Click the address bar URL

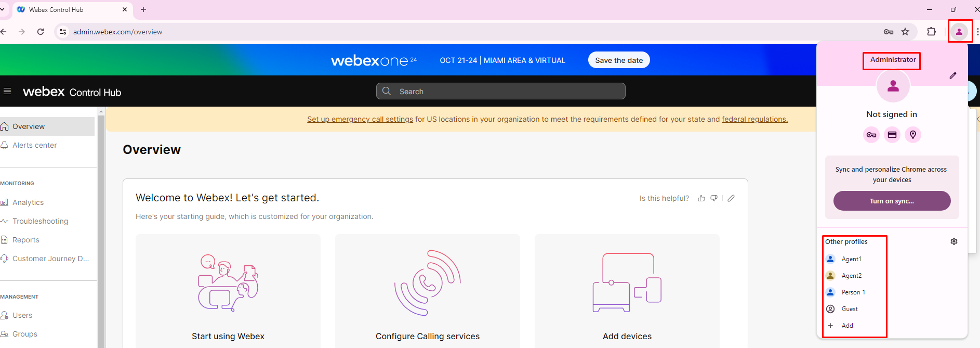[x=117, y=32]
